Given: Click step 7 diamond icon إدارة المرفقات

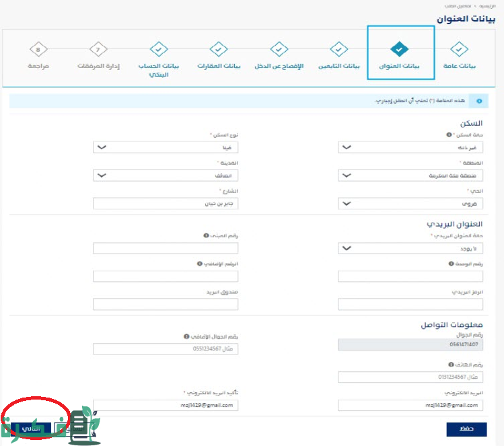Looking at the screenshot, I should (98, 49).
